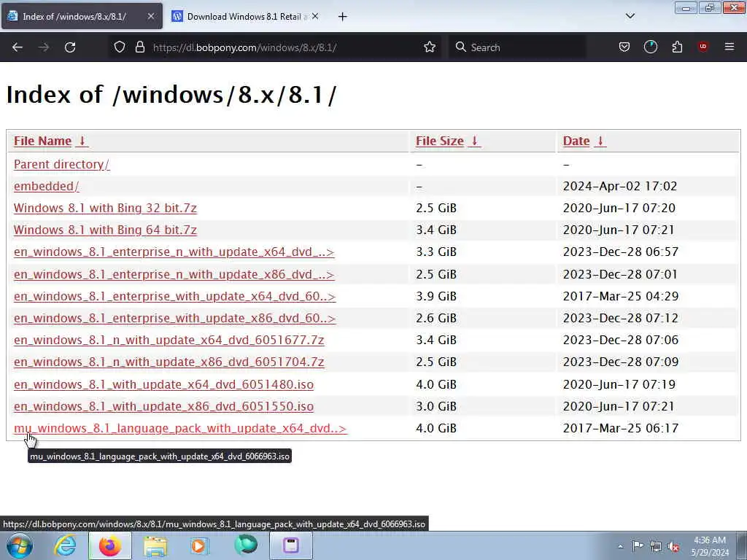
Task: Download en_windows_8.1_with_update_x64_dvd_6051480.iso
Action: click(x=164, y=384)
